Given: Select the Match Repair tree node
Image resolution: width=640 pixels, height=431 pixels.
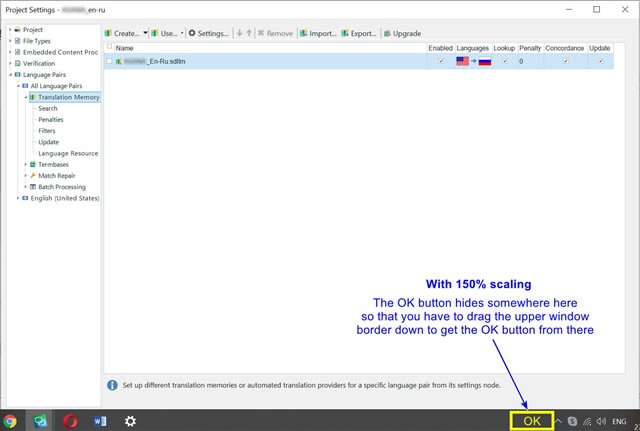Looking at the screenshot, I should pos(56,176).
